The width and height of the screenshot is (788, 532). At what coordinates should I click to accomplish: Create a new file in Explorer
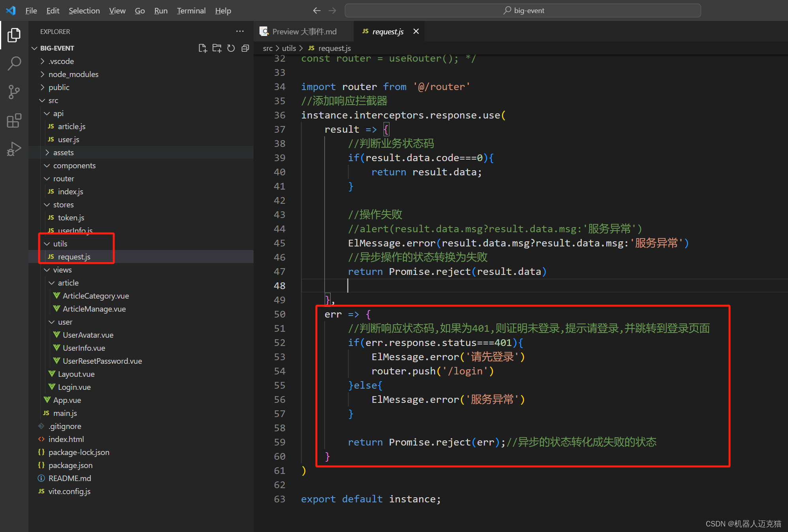pos(203,48)
